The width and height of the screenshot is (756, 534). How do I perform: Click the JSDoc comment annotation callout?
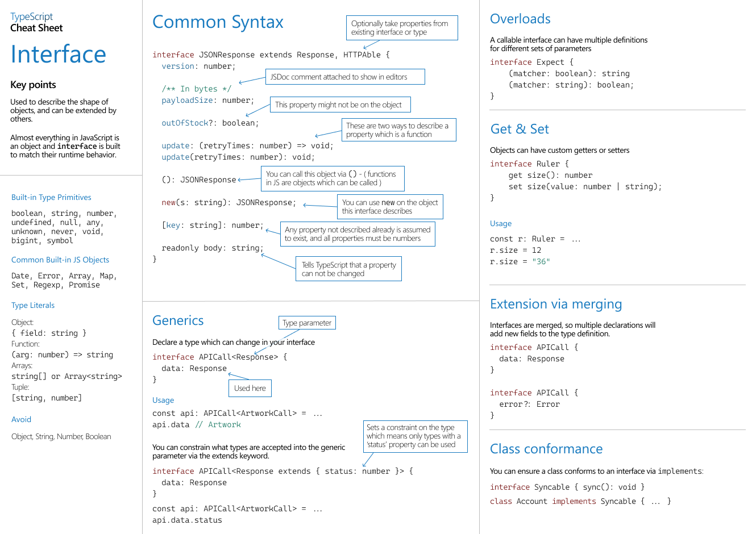pos(345,76)
